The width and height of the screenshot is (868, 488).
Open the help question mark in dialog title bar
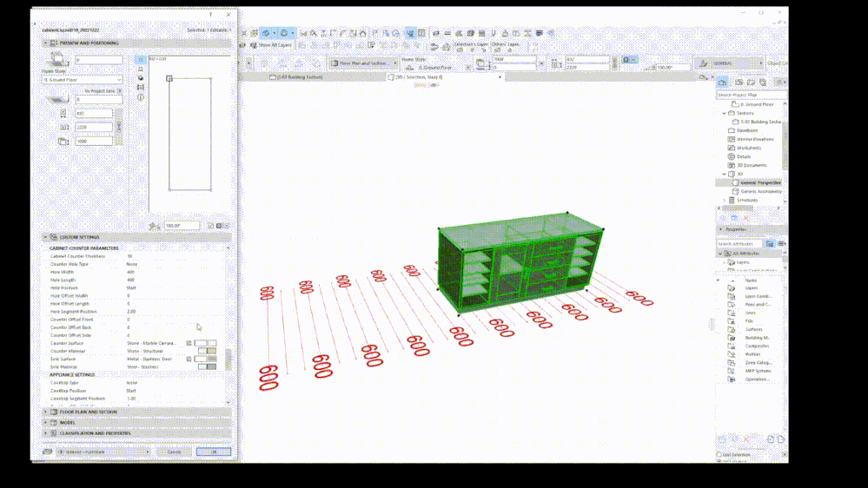pyautogui.click(x=210, y=15)
